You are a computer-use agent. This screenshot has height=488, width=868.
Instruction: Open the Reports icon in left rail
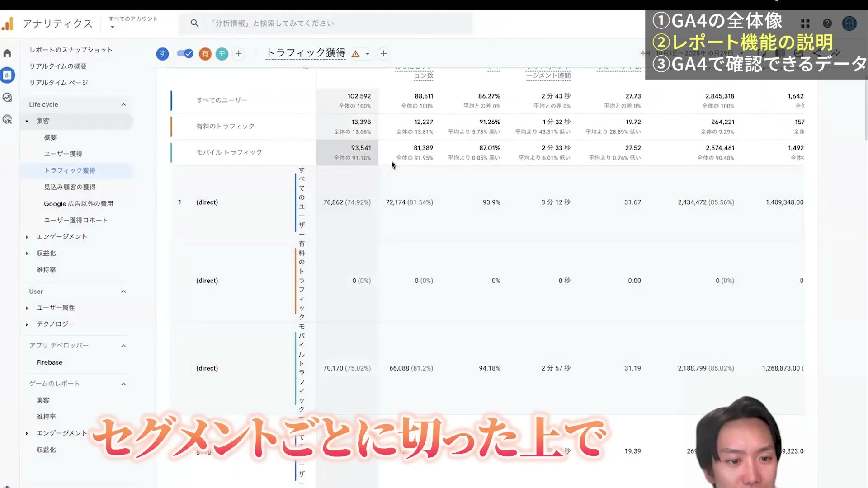click(7, 75)
